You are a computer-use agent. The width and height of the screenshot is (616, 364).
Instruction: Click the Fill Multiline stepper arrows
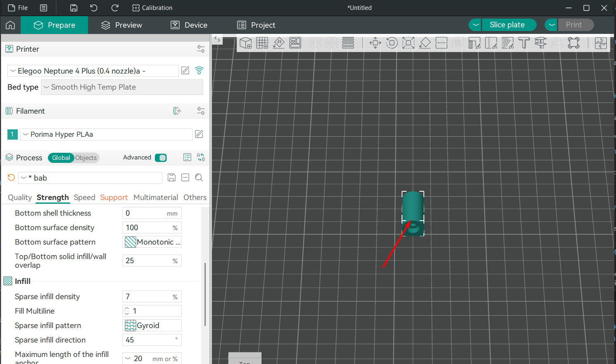click(127, 311)
